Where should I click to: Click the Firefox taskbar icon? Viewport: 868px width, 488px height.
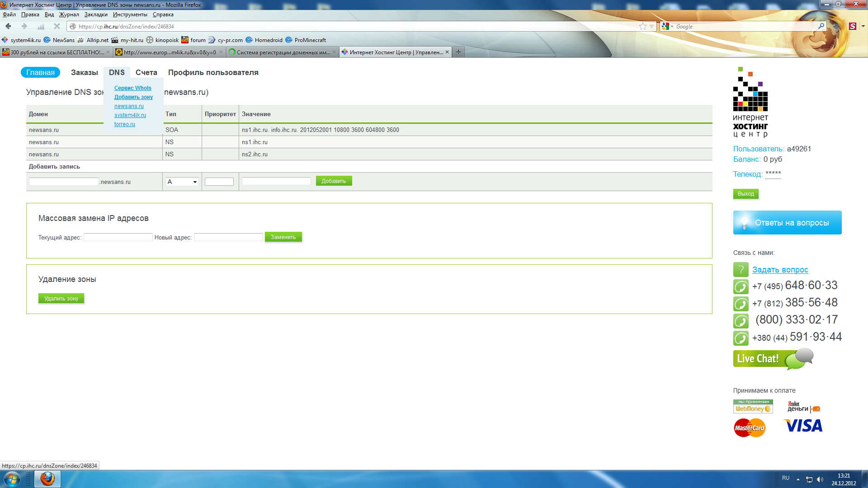[x=47, y=479]
